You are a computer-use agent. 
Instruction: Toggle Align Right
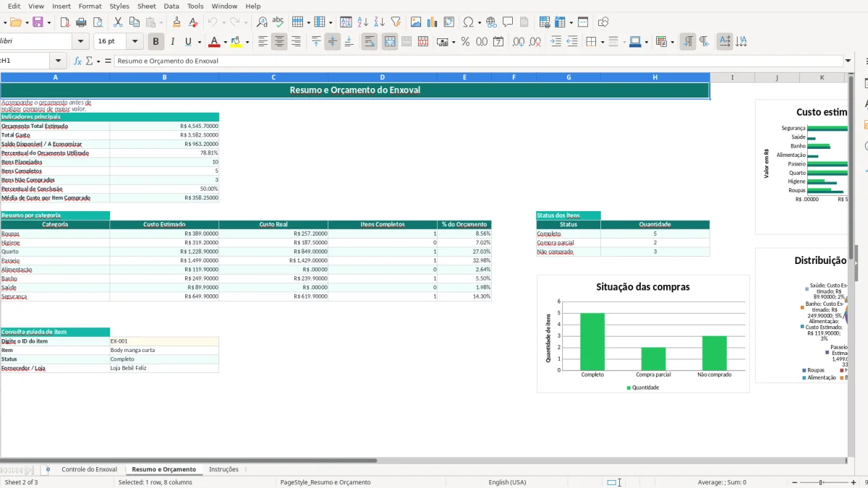pyautogui.click(x=296, y=42)
